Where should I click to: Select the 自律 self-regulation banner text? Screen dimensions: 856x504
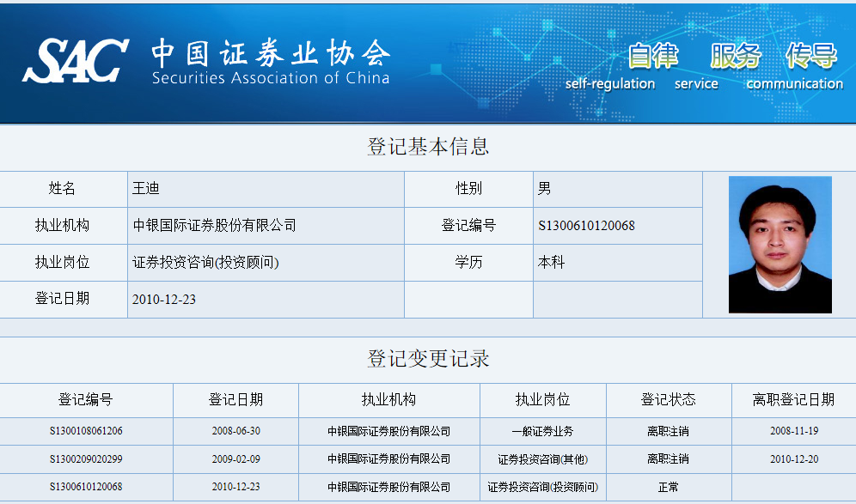[652, 56]
